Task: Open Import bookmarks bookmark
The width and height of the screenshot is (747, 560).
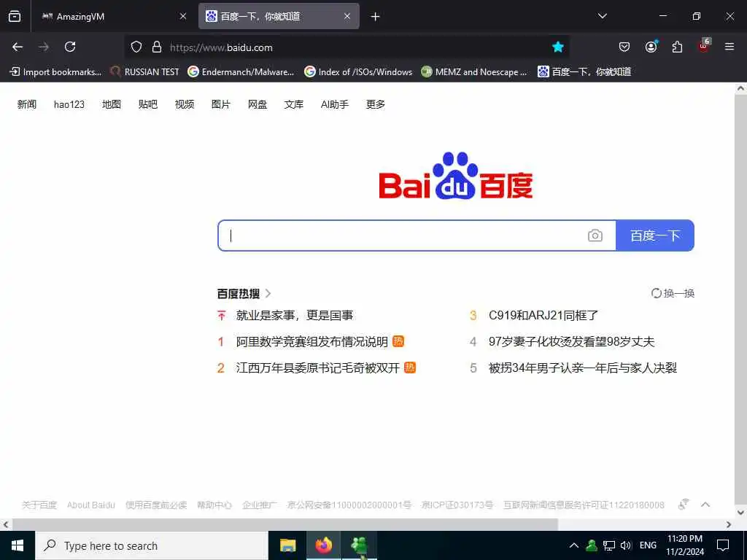Action: point(55,72)
